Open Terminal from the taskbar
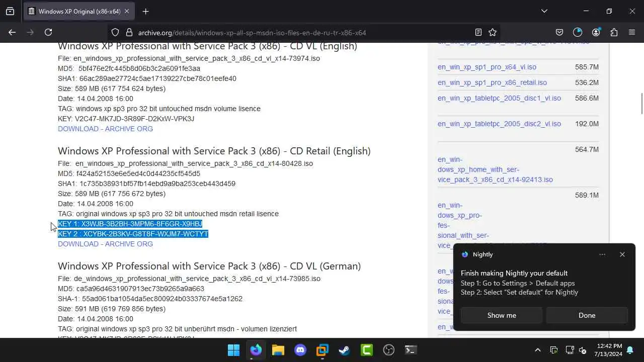The image size is (644, 362). point(411,350)
